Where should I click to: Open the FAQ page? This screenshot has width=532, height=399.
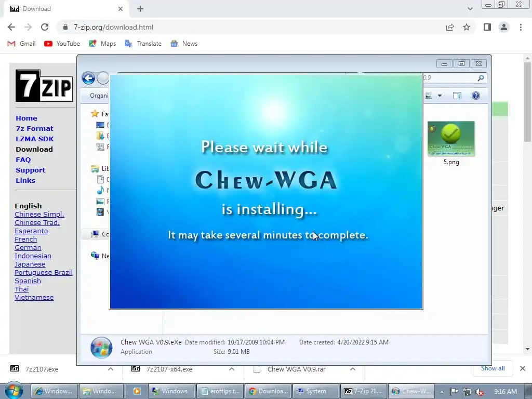point(23,160)
